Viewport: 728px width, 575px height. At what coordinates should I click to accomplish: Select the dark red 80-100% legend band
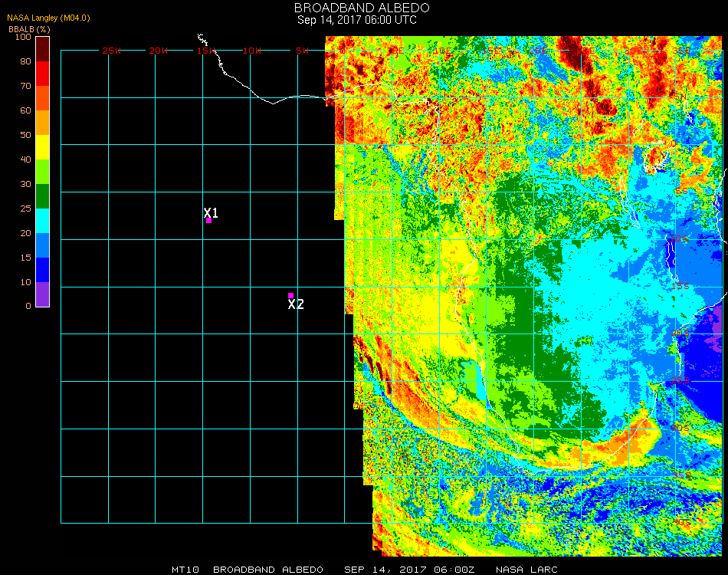pos(43,48)
